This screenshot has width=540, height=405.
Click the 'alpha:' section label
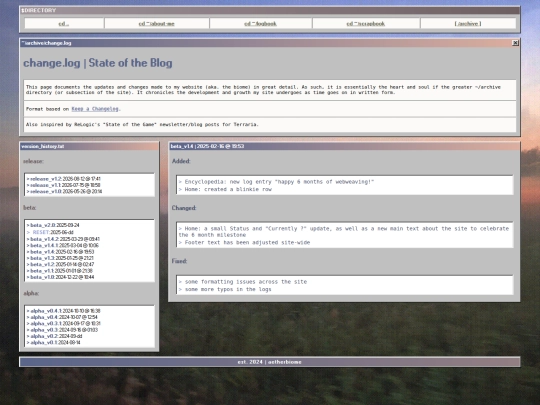tap(31, 293)
